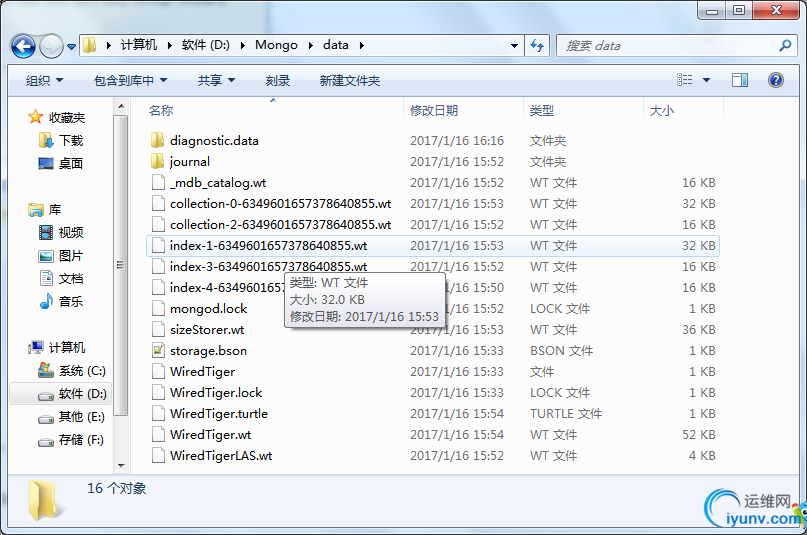This screenshot has height=535, width=807.
Task: Select the index-4 file icon
Action: coord(158,288)
